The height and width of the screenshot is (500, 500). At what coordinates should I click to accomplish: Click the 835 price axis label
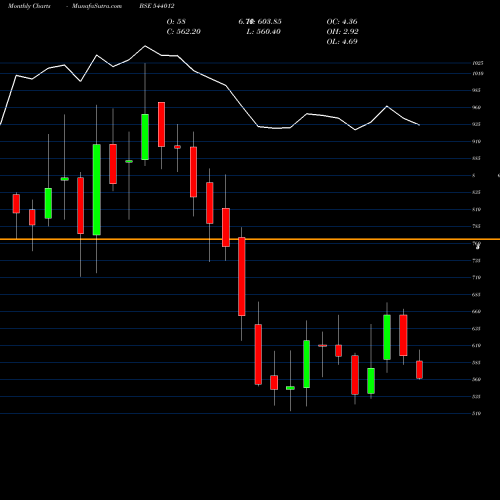click(x=476, y=192)
